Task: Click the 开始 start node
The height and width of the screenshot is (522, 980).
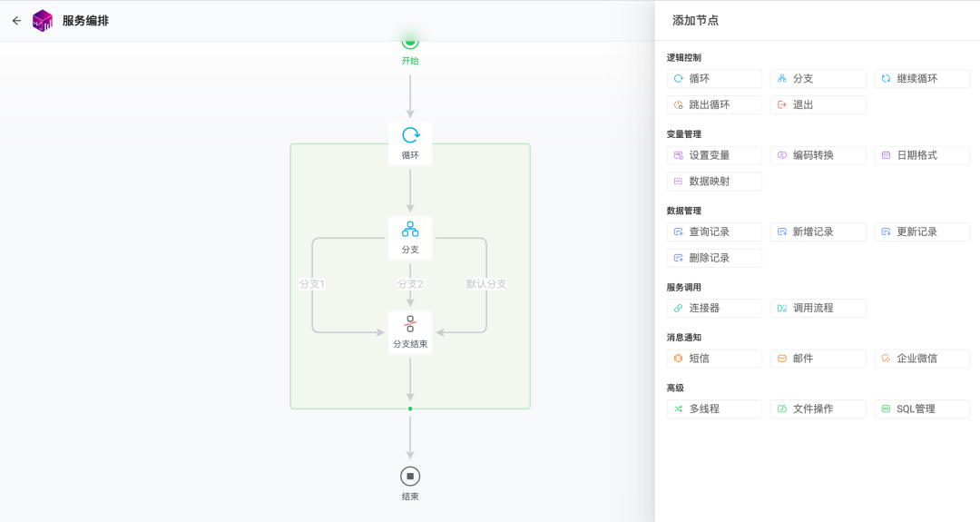Action: tap(410, 50)
